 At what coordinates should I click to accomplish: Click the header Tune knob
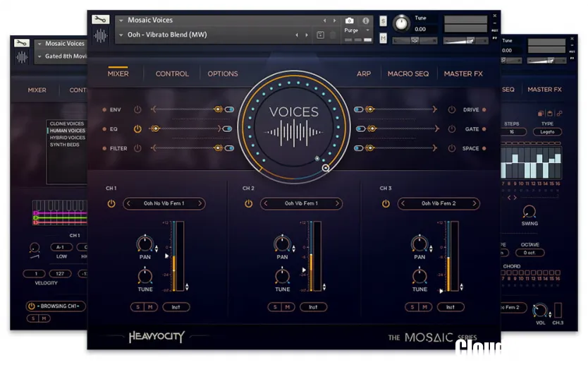(401, 23)
